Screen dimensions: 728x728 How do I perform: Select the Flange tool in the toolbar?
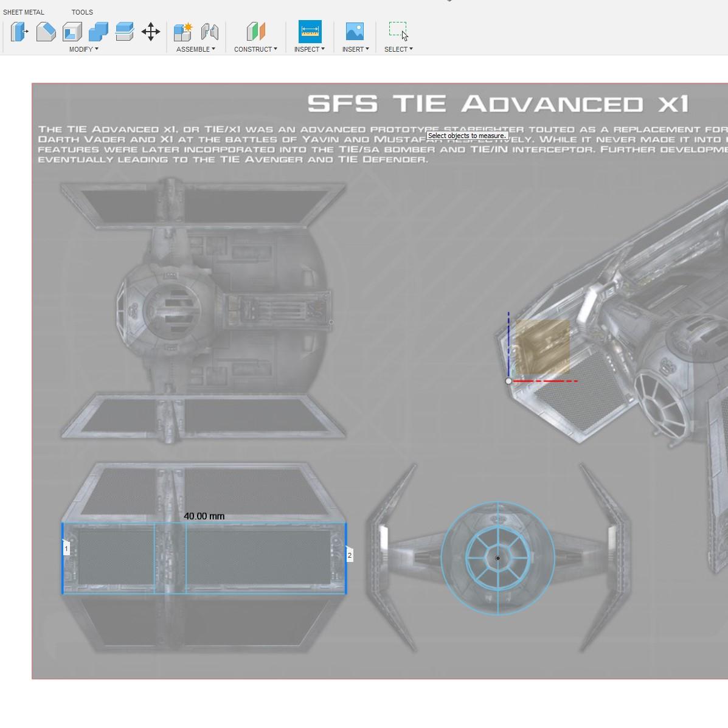[x=19, y=32]
